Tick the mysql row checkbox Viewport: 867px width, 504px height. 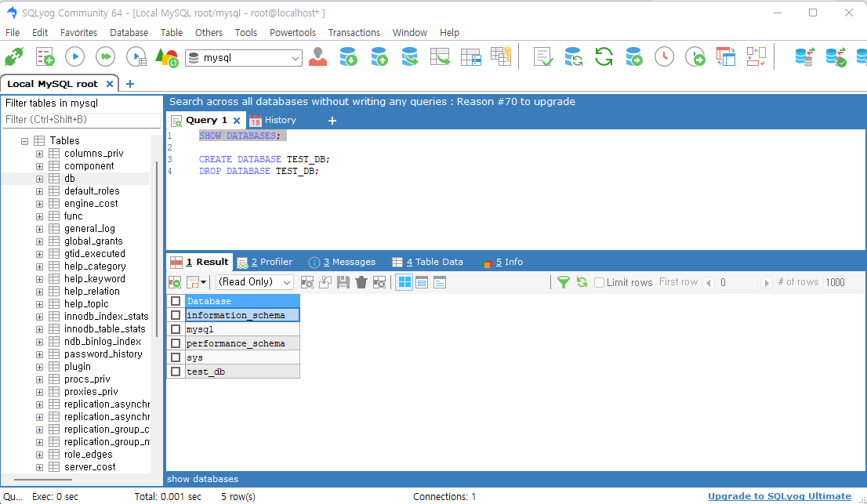[x=176, y=329]
